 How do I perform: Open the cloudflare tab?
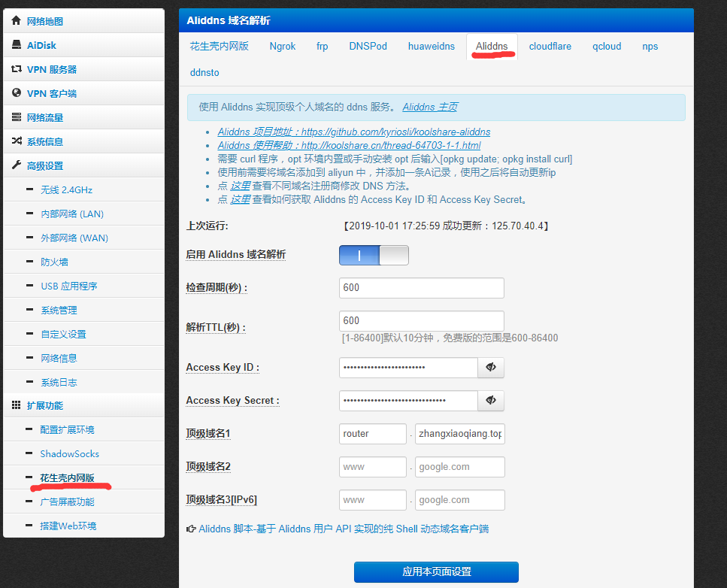point(550,47)
